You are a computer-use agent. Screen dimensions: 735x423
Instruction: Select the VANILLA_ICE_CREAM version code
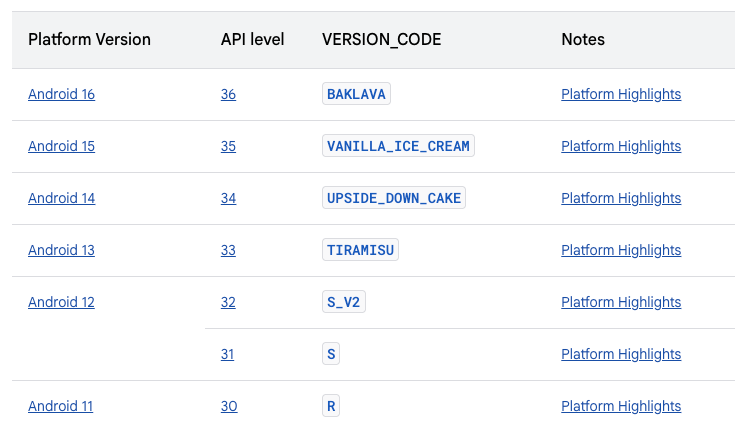[x=398, y=146]
